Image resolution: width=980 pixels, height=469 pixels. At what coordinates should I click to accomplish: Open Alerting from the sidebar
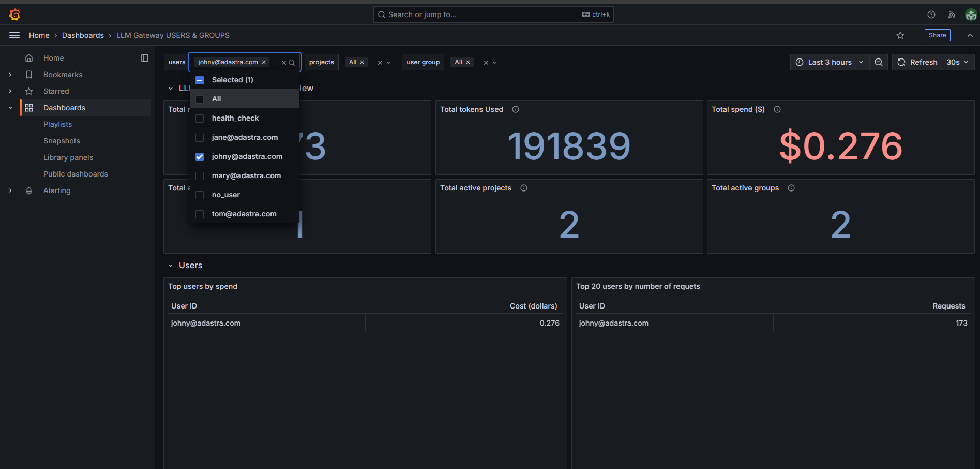(x=56, y=190)
